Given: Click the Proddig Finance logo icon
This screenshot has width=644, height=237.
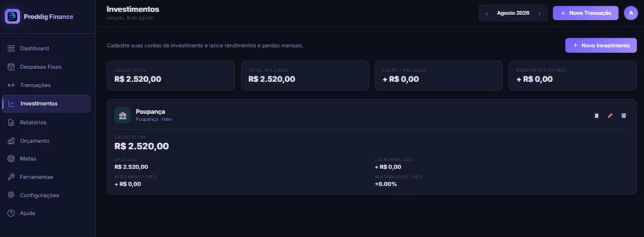Looking at the screenshot, I should click(x=12, y=17).
